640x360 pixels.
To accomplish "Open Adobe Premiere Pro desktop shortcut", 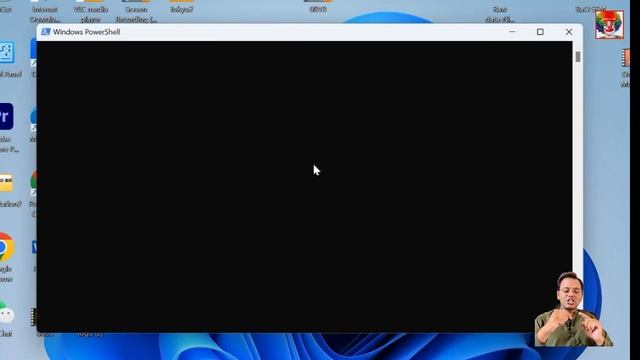I will coord(6,117).
